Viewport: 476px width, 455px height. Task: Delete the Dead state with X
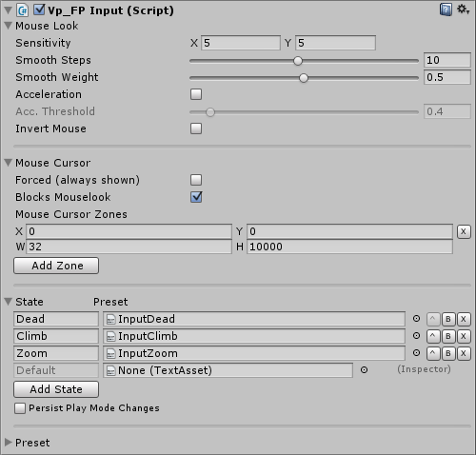point(464,319)
